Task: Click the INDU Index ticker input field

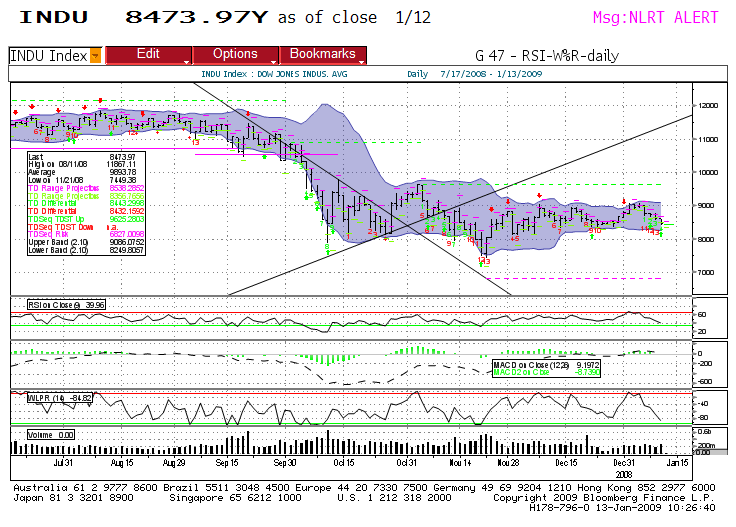Action: click(49, 56)
